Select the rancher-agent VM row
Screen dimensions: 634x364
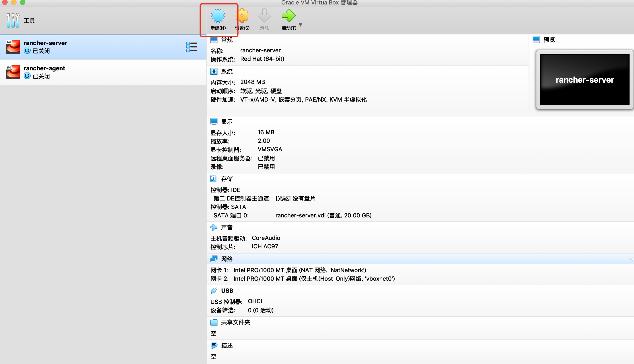103,72
